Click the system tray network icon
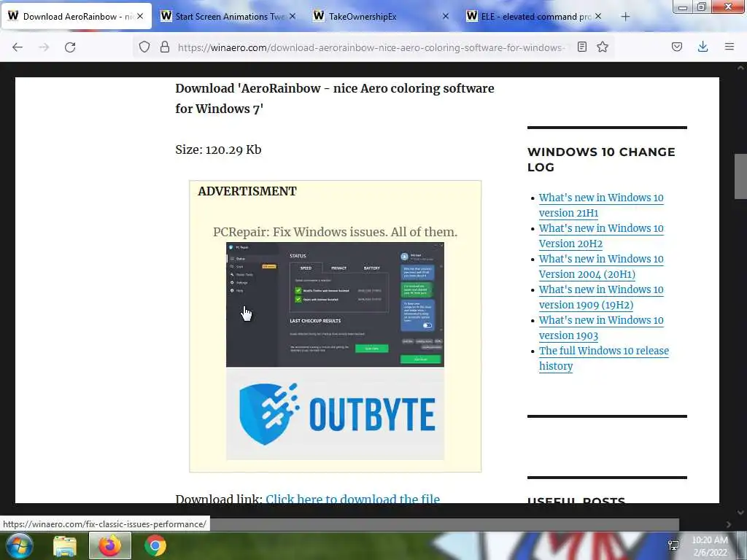This screenshot has width=747, height=560. (x=673, y=545)
